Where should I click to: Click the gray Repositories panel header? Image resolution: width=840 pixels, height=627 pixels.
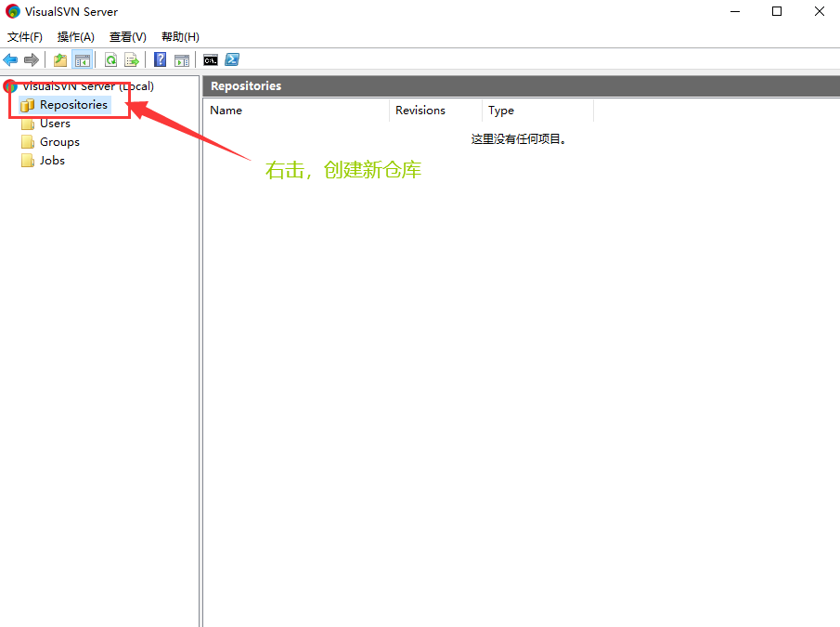522,86
